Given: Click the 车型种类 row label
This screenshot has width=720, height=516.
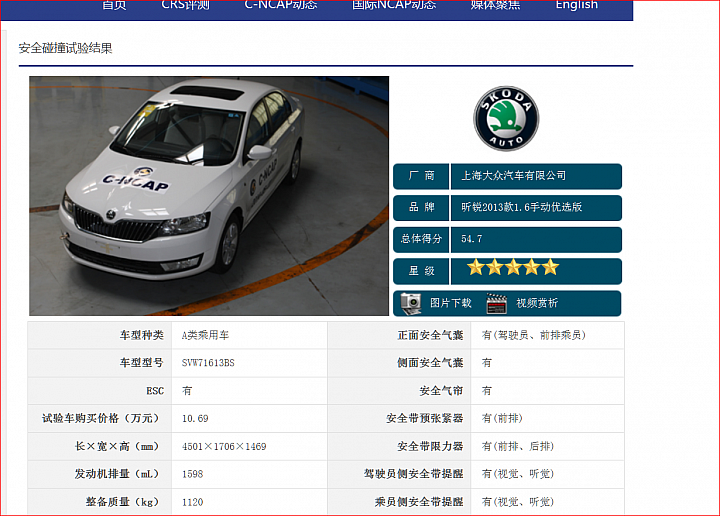Looking at the screenshot, I should pos(141,335).
